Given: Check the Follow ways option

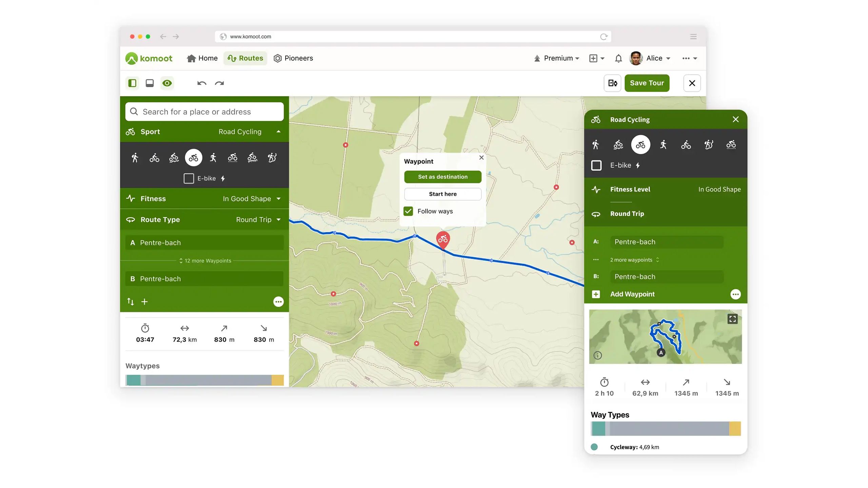Looking at the screenshot, I should tap(408, 211).
